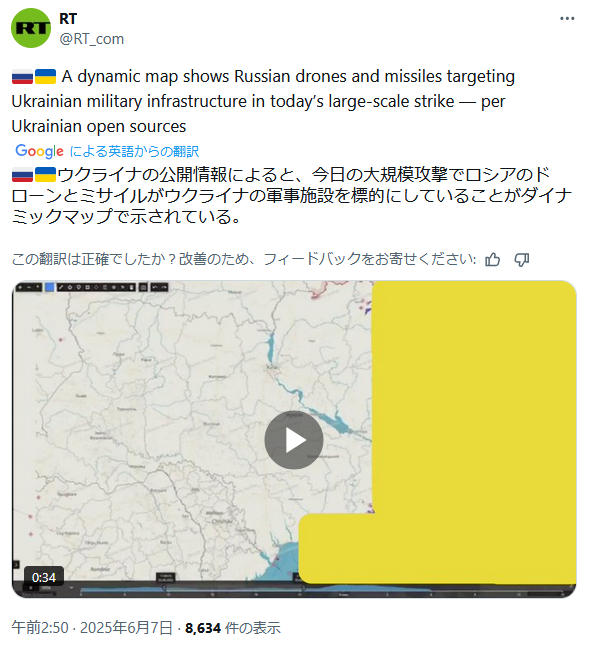This screenshot has width=589, height=647.
Task: Select the location marker pin tool
Action: pyautogui.click(x=78, y=287)
